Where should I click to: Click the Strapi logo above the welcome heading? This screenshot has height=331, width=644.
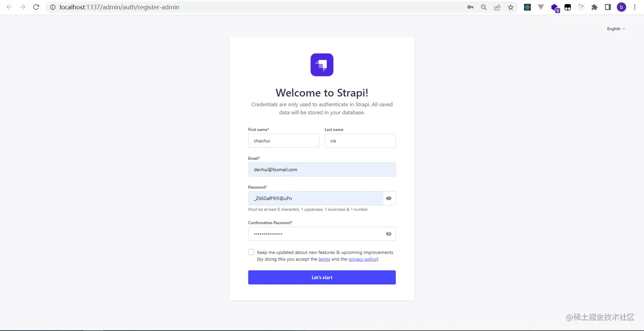coord(322,65)
